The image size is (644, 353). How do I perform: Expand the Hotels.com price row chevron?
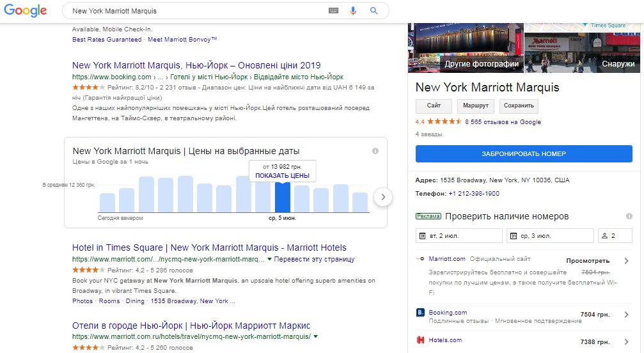[x=626, y=342]
